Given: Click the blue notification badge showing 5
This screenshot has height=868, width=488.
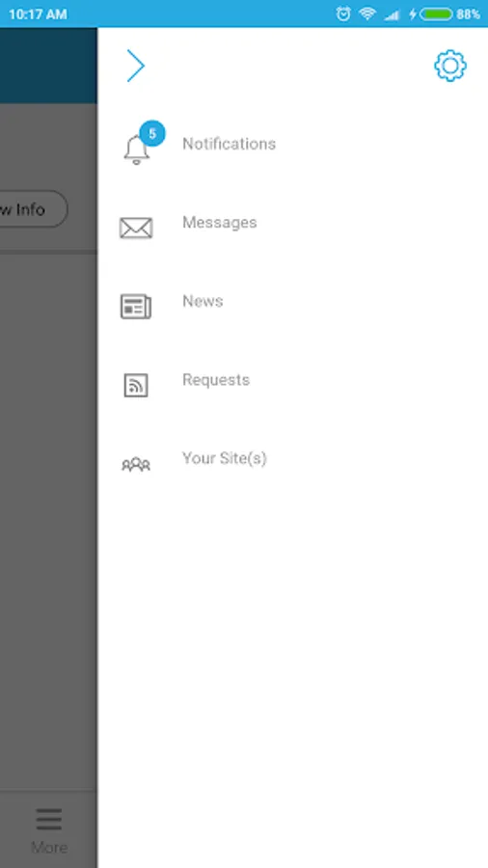Looking at the screenshot, I should [152, 133].
